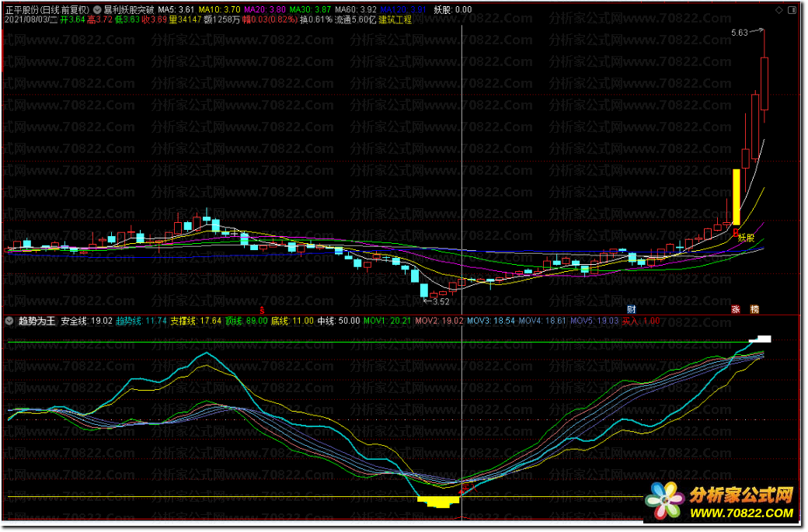
Task: Click the 3.52 low price annotation
Action: (x=441, y=302)
